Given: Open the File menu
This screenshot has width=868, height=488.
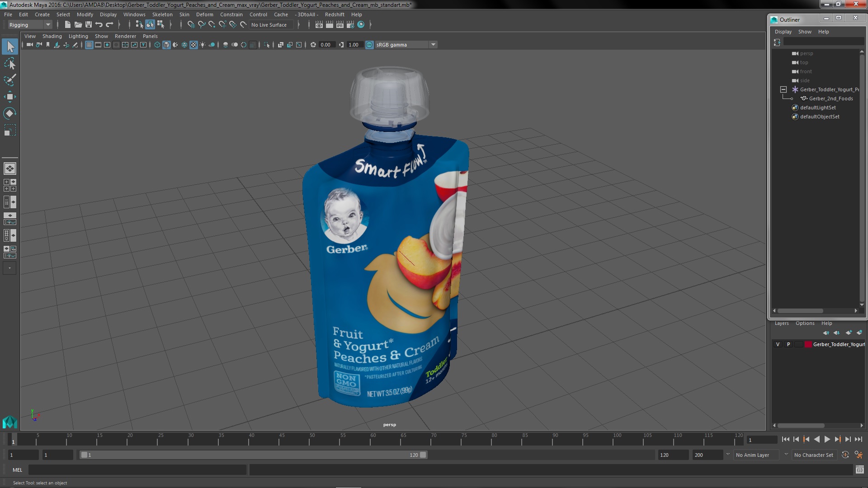Looking at the screenshot, I should tap(8, 14).
